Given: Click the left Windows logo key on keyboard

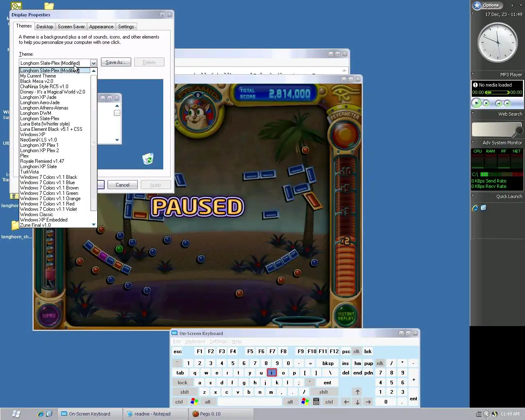Looking at the screenshot, I should pos(194,402).
